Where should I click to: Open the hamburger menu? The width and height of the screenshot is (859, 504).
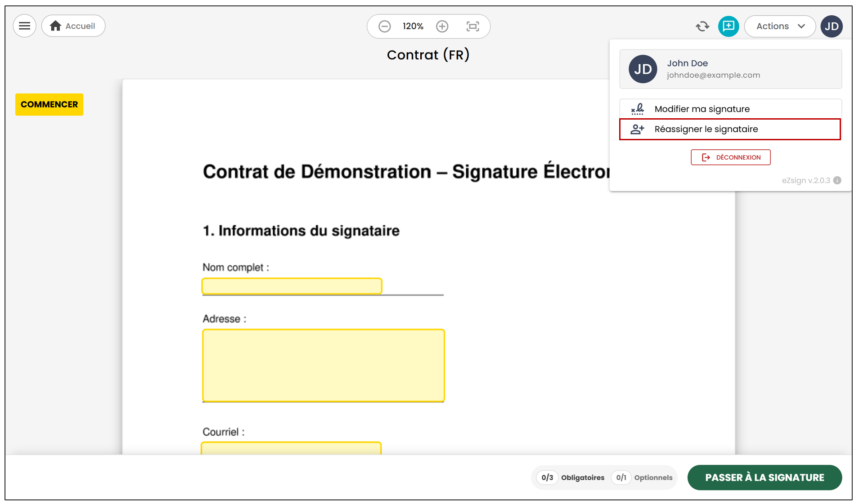click(25, 26)
